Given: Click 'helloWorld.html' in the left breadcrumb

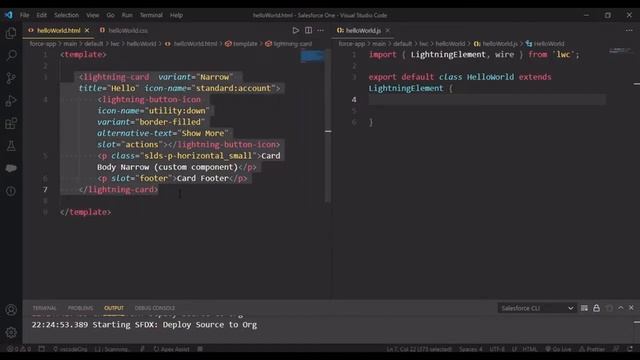Looking at the screenshot, I should coord(196,44).
